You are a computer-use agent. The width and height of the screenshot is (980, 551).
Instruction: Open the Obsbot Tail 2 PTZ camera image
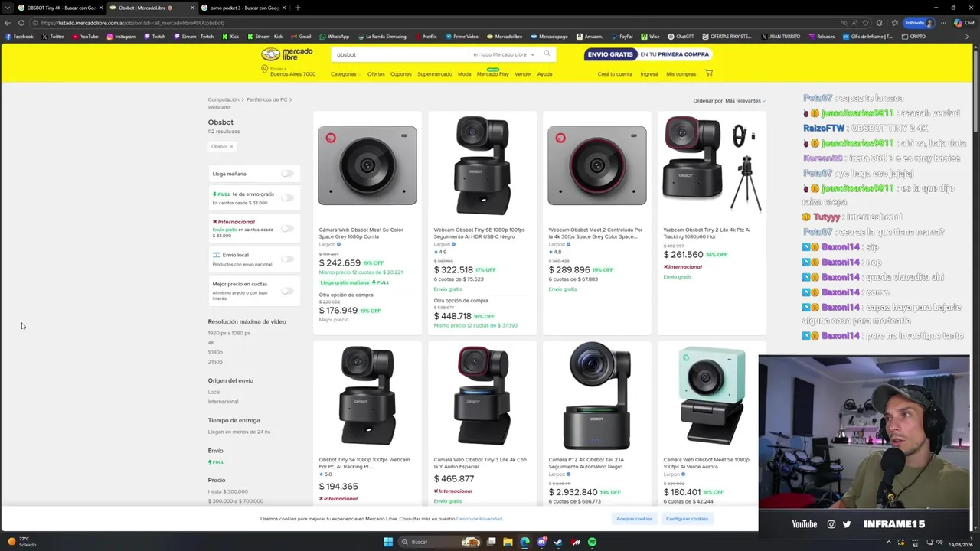597,396
